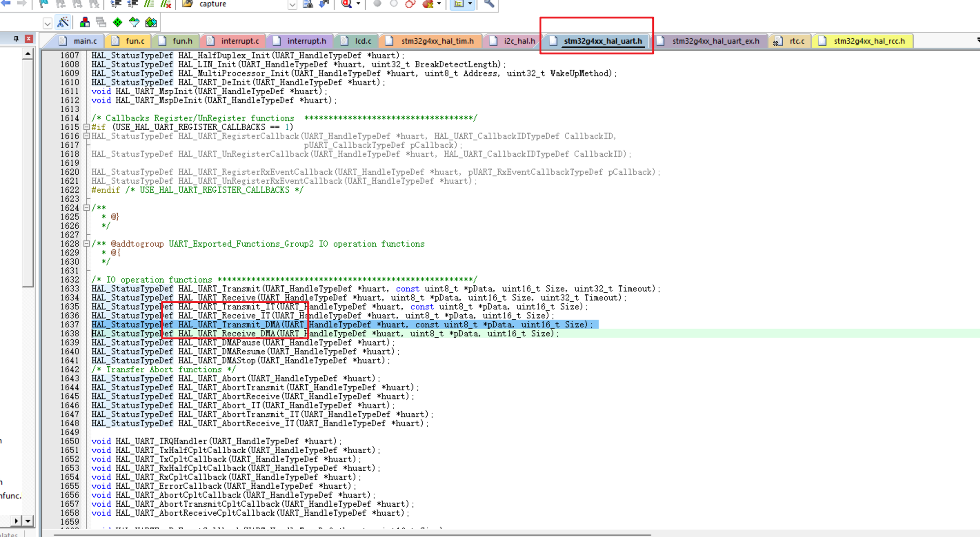Screen dimensions: 980x537
Task: Click the Start Debug Session magnifier icon
Action: pos(347,4)
